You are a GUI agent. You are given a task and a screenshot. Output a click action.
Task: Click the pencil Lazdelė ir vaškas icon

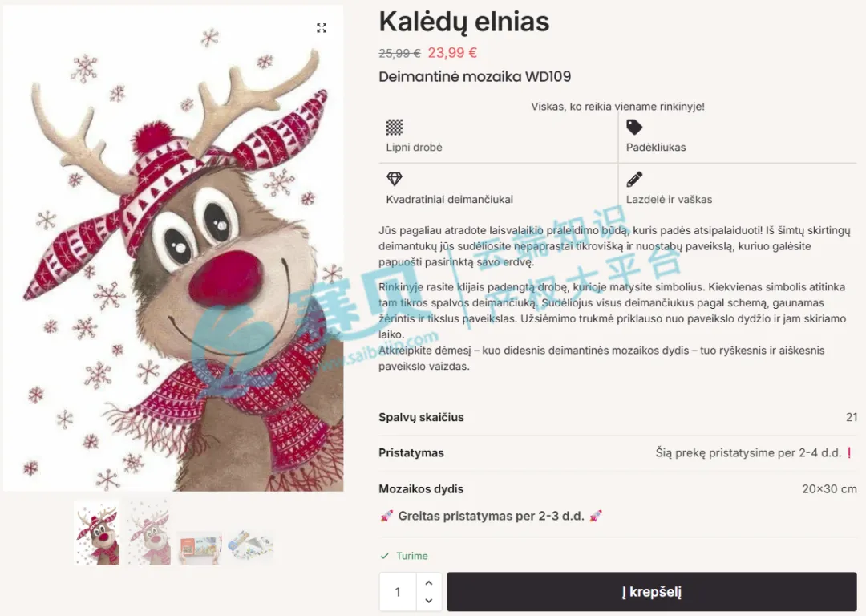click(634, 179)
